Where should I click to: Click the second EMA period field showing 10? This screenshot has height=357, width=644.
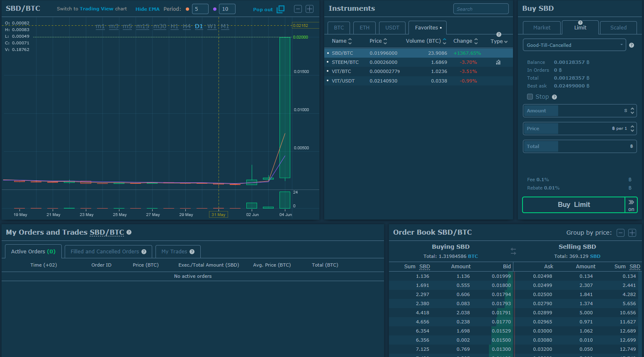(227, 9)
